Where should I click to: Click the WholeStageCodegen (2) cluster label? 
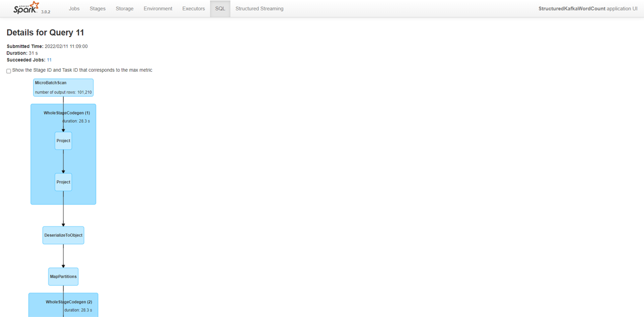(x=69, y=302)
